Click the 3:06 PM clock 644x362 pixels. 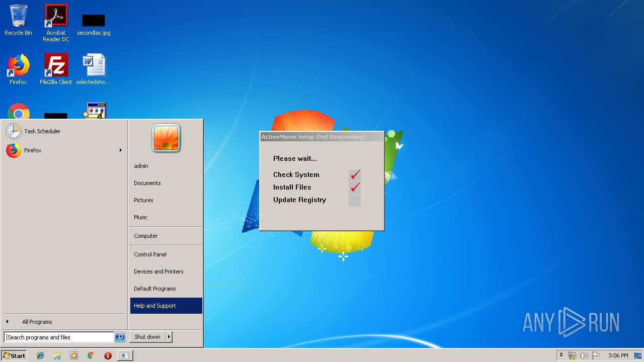(x=618, y=355)
